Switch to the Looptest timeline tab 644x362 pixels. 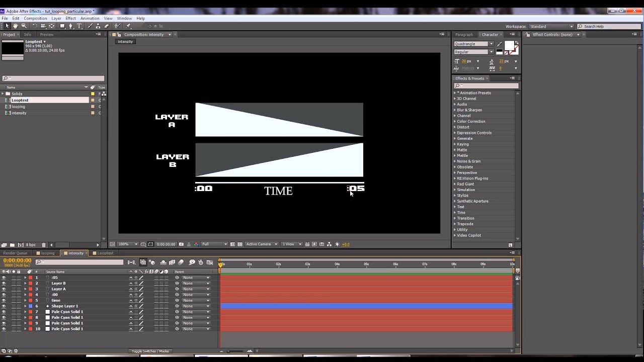(x=105, y=253)
